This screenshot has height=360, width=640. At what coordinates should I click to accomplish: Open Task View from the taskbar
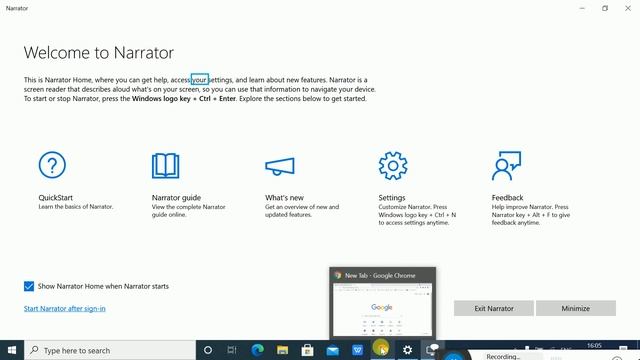pyautogui.click(x=232, y=350)
